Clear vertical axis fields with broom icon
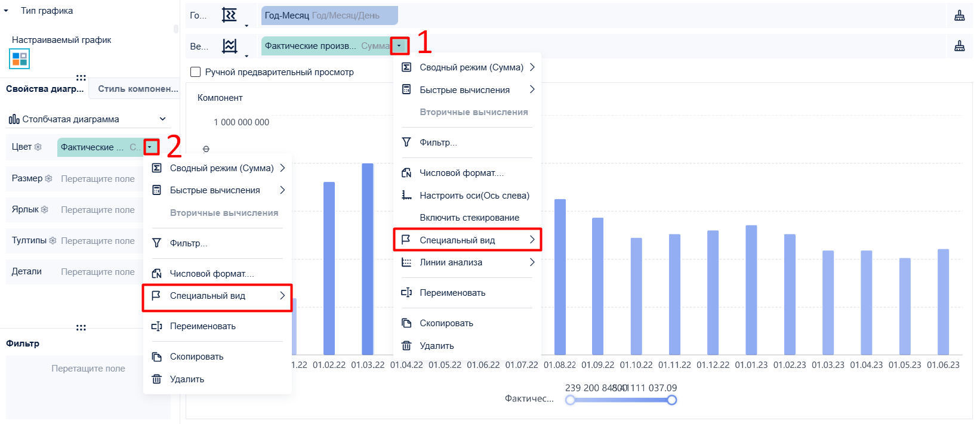 point(960,46)
